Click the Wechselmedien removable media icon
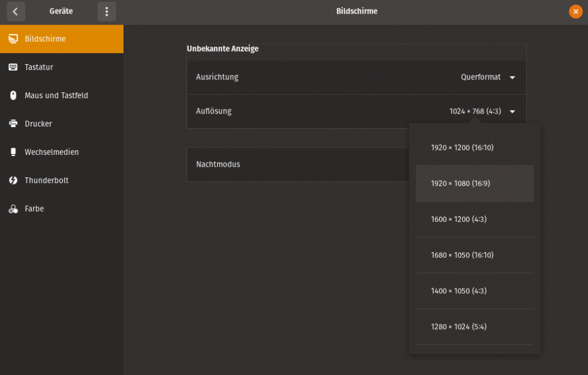The height and width of the screenshot is (375, 588). tap(13, 152)
